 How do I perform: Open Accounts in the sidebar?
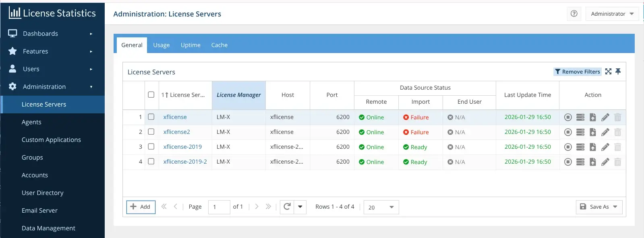[x=52, y=175]
